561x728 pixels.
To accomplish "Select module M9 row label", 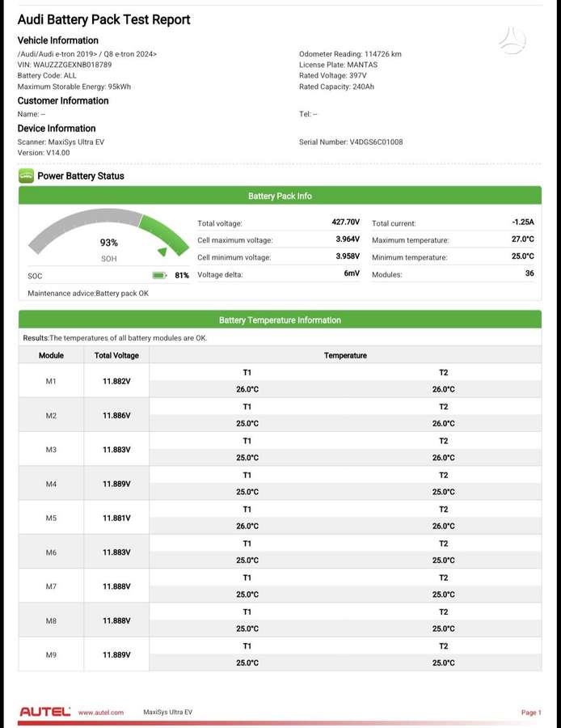I will click(x=51, y=655).
